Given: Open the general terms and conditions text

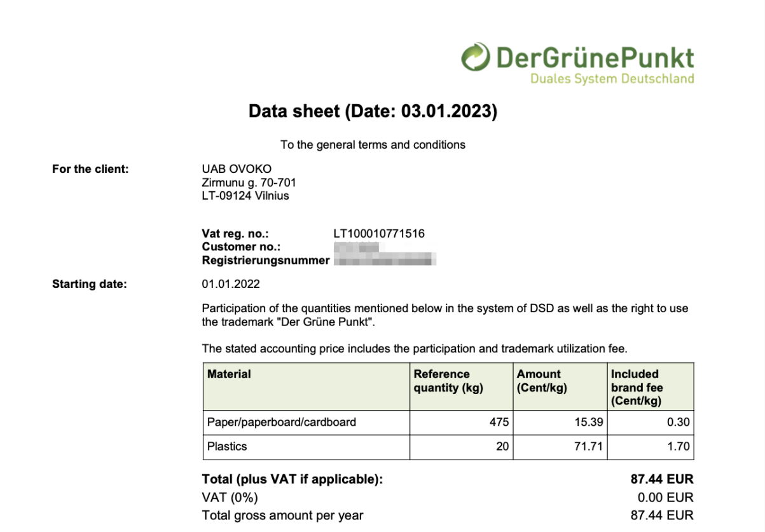Looking at the screenshot, I should click(373, 145).
